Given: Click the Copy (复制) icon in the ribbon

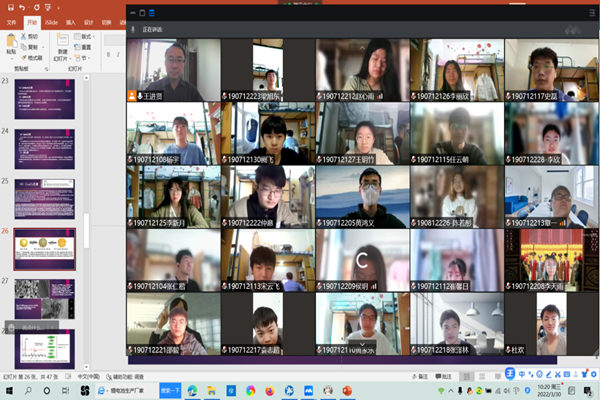Looking at the screenshot, I should point(24,46).
